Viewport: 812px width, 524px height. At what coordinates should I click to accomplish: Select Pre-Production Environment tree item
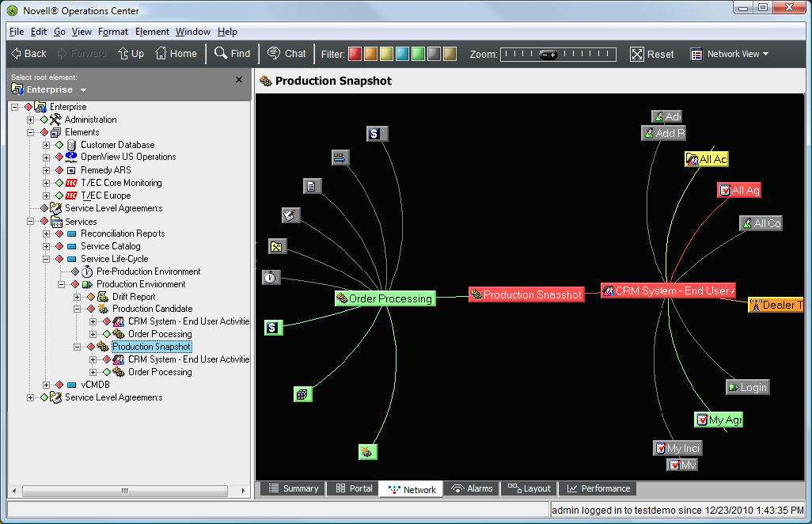pos(148,271)
